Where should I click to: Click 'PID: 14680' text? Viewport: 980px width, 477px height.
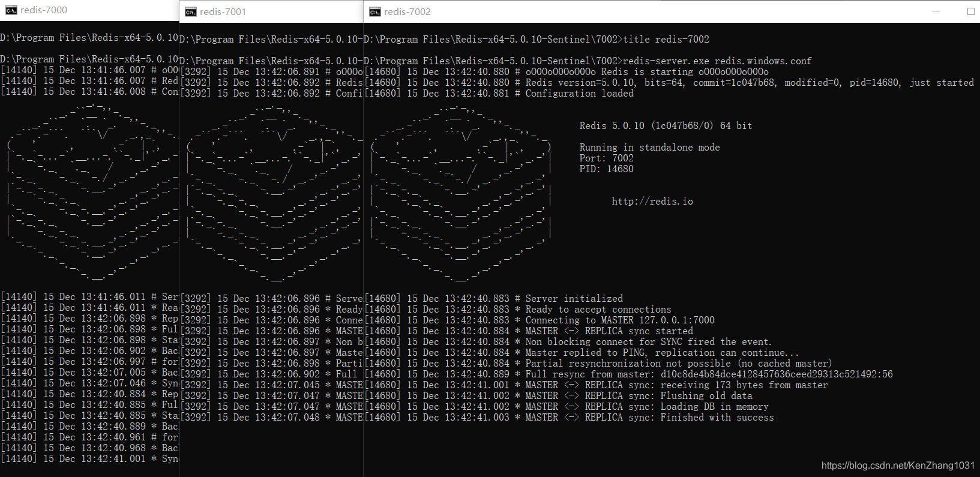tap(606, 169)
